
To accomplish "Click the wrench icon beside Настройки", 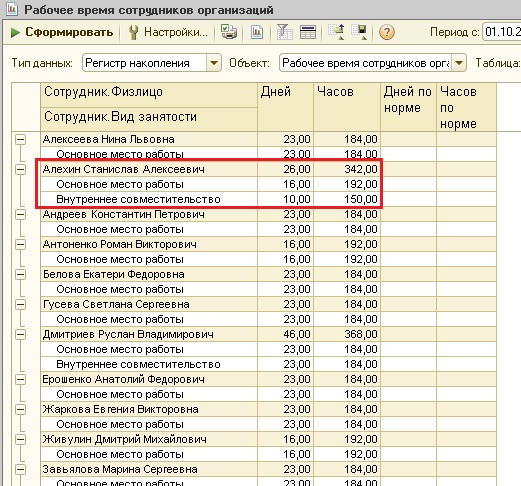I will coord(134,33).
